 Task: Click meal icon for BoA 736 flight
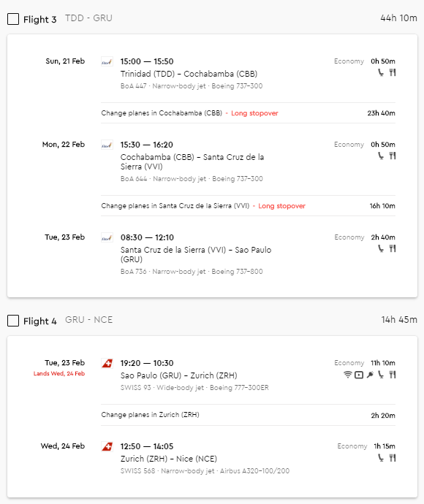point(393,248)
